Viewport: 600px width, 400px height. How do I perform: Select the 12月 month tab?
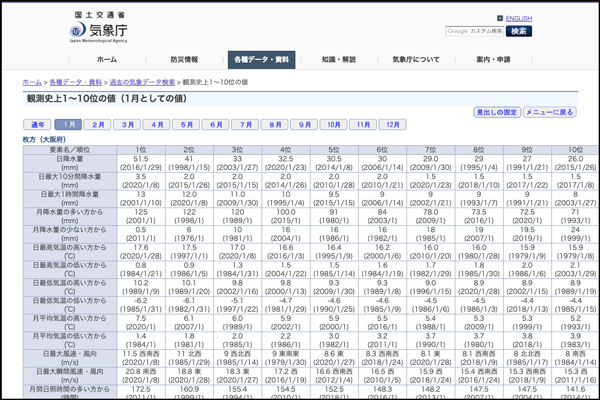[x=393, y=125]
